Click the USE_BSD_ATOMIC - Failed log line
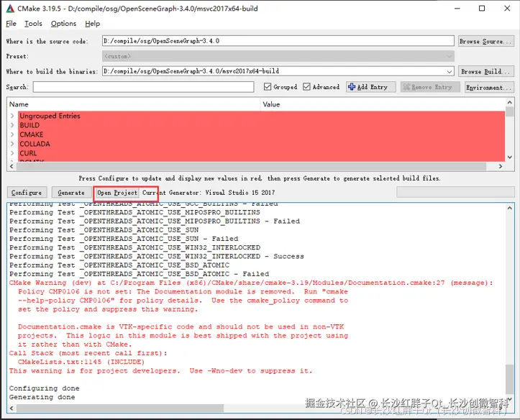This screenshot has height=420, width=520. click(x=140, y=274)
